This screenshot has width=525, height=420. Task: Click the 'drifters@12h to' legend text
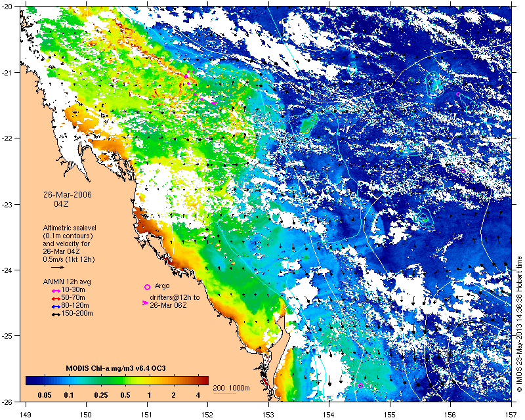pos(175,297)
